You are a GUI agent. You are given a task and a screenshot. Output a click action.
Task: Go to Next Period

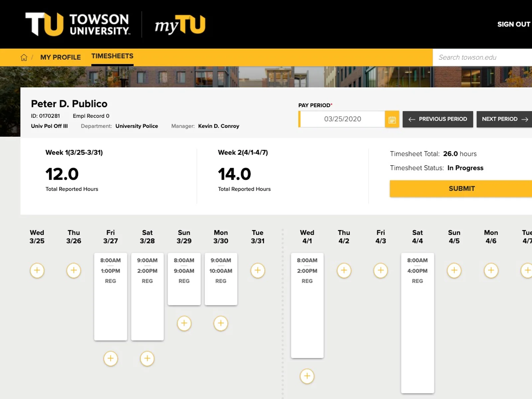tap(504, 119)
